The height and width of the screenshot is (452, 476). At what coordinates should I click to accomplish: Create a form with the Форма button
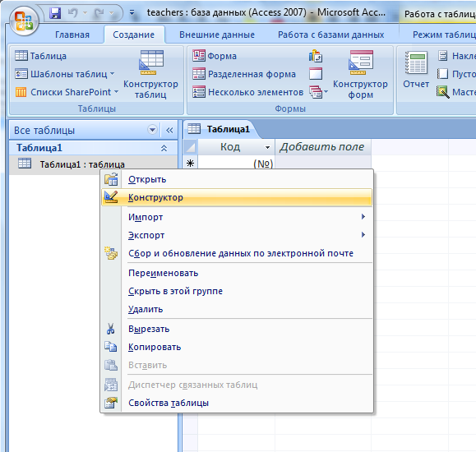215,56
